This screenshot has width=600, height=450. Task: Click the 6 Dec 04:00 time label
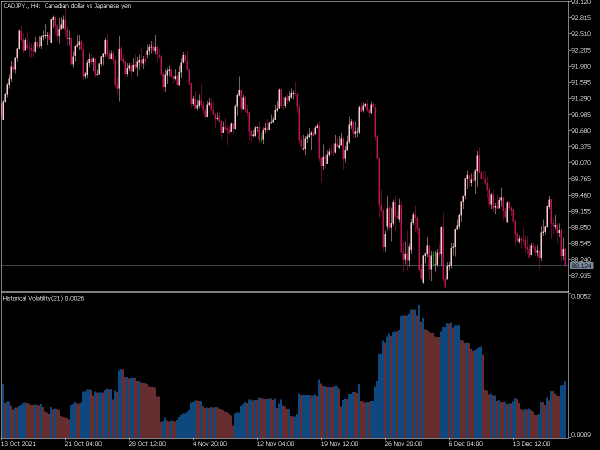click(x=466, y=443)
